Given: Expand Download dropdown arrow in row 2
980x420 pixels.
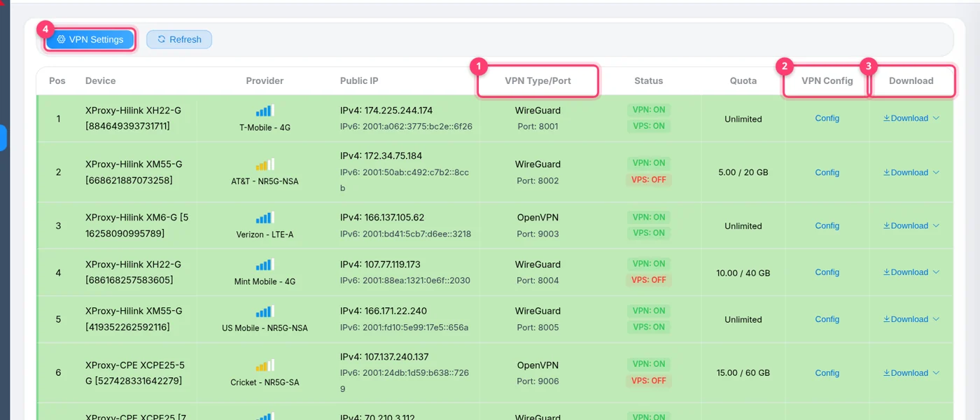Looking at the screenshot, I should coord(936,172).
